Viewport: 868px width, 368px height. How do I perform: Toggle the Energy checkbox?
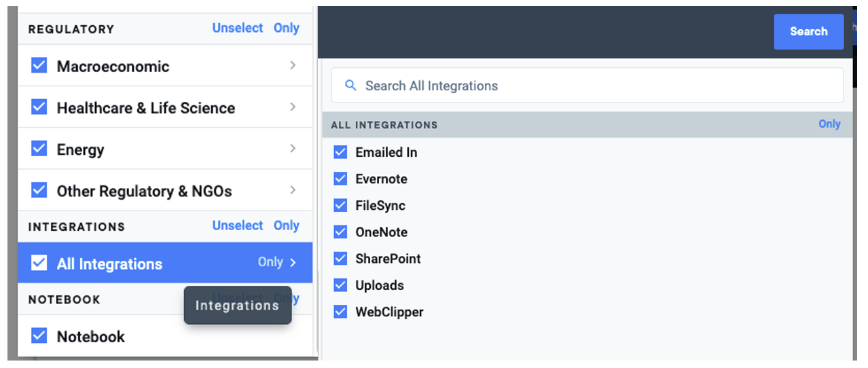pos(39,149)
